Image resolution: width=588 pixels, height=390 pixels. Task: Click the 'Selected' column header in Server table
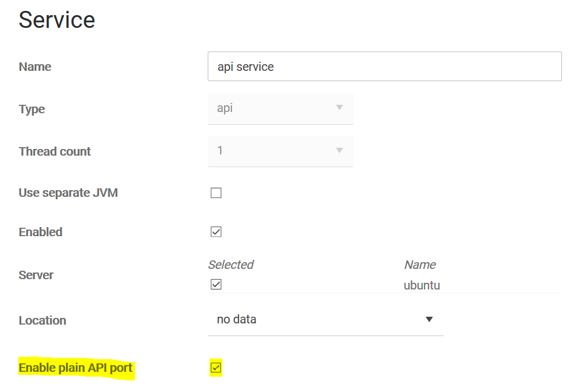231,265
